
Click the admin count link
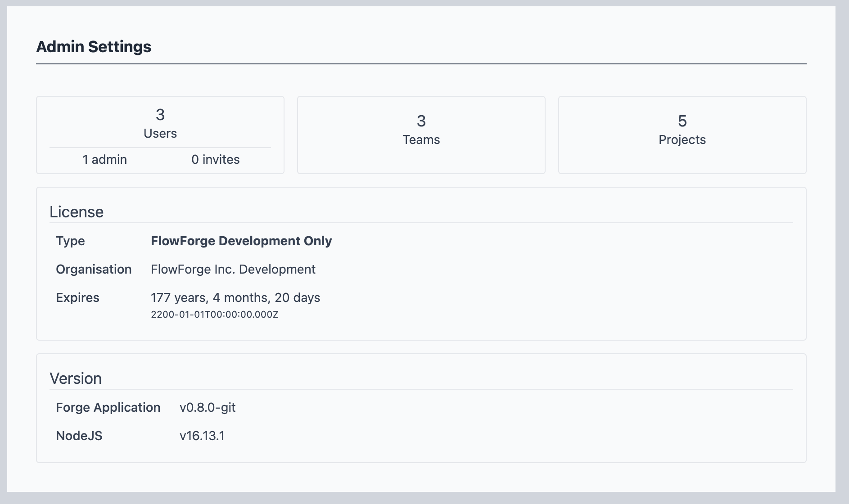(104, 159)
